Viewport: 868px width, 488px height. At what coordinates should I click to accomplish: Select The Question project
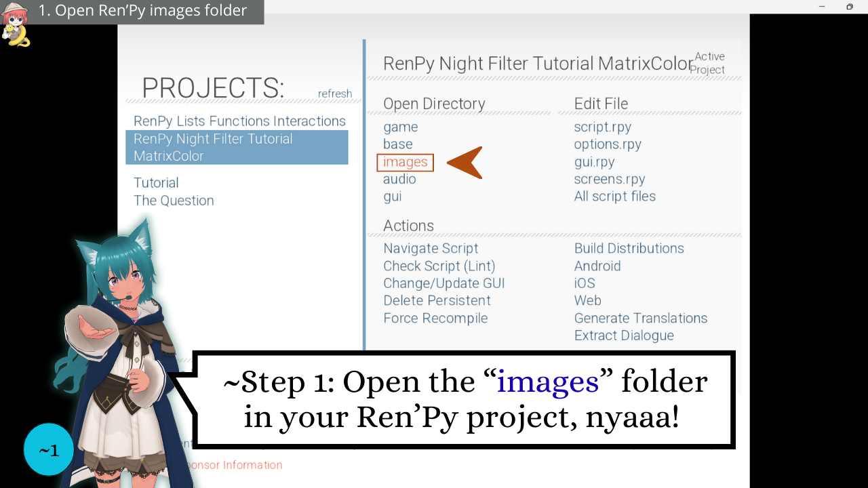point(174,200)
